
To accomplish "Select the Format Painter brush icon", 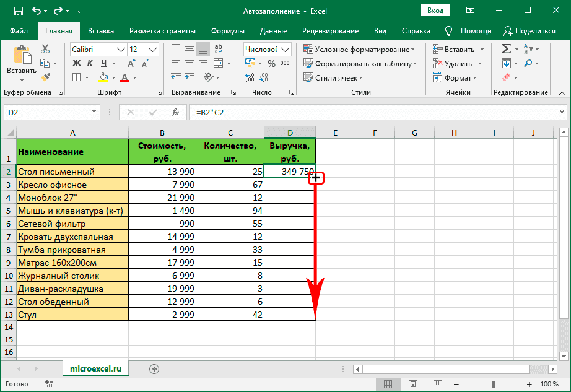I will click(x=45, y=77).
